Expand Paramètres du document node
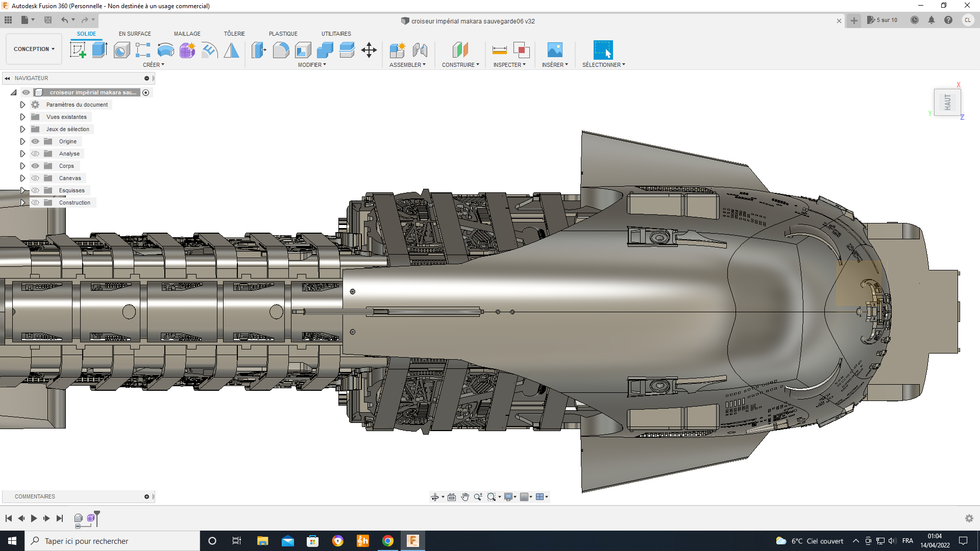 click(x=22, y=105)
